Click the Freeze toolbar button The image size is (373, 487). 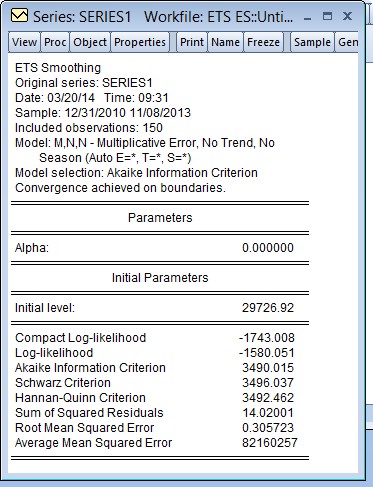pyautogui.click(x=263, y=42)
